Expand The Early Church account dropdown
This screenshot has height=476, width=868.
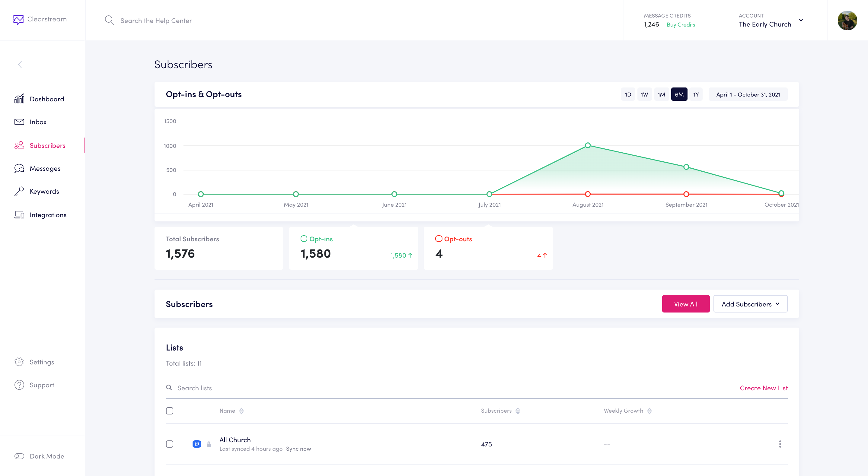point(801,20)
